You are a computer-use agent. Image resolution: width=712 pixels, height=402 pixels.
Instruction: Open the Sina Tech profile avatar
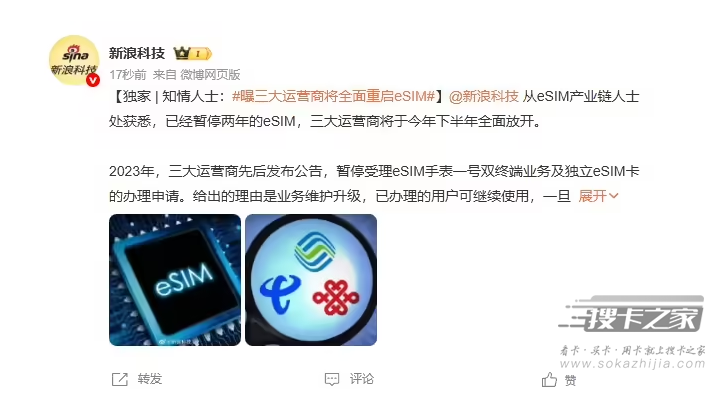click(74, 60)
